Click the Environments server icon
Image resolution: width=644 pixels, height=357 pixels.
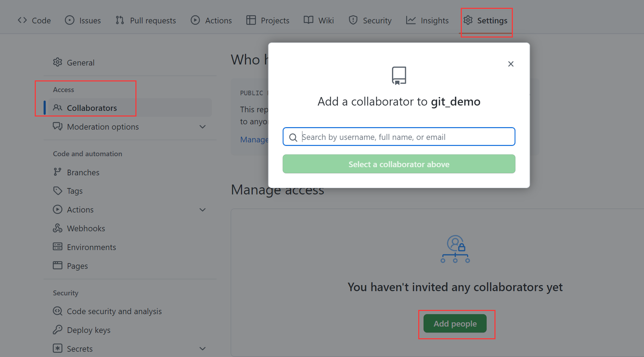pos(57,246)
